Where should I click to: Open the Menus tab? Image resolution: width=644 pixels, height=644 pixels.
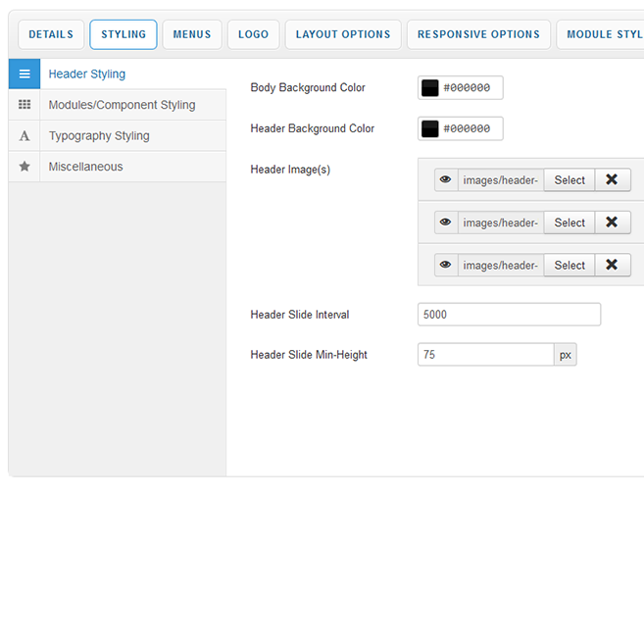(x=192, y=34)
